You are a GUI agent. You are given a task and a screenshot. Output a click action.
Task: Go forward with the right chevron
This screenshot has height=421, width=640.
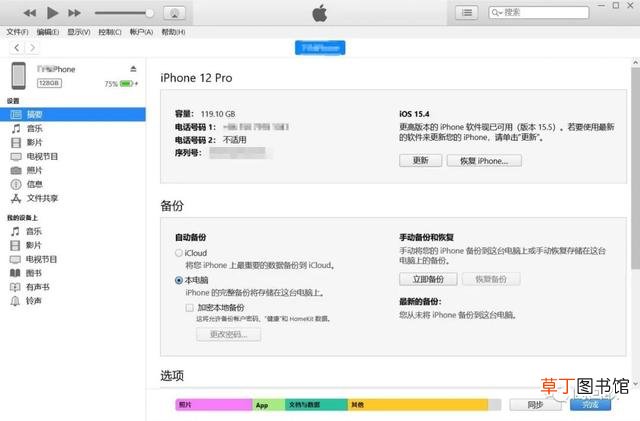tap(32, 48)
